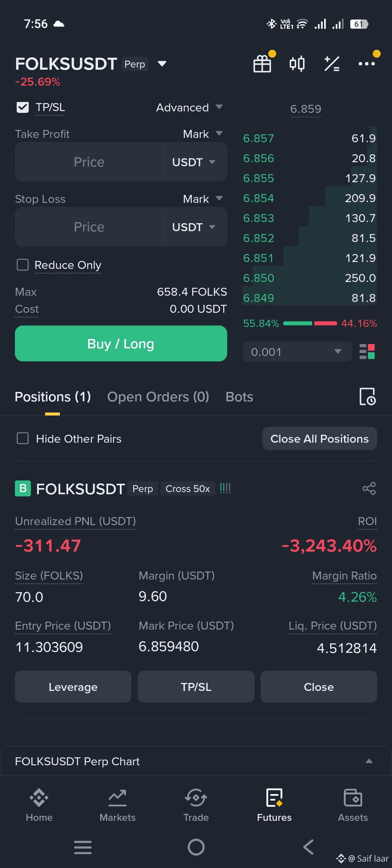This screenshot has width=392, height=868.
Task: Tap the Take Profit price input field
Action: (x=89, y=162)
